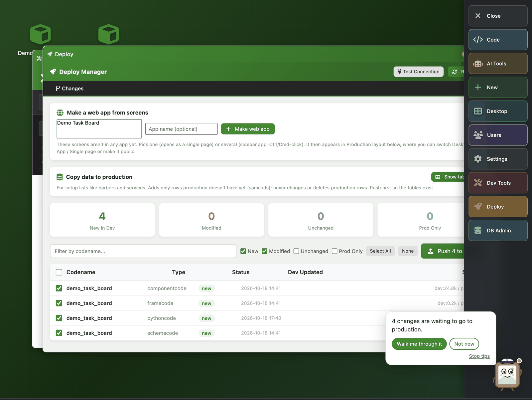532x400 pixels.
Task: Uncheck the schemacode row checkbox
Action: [59, 333]
